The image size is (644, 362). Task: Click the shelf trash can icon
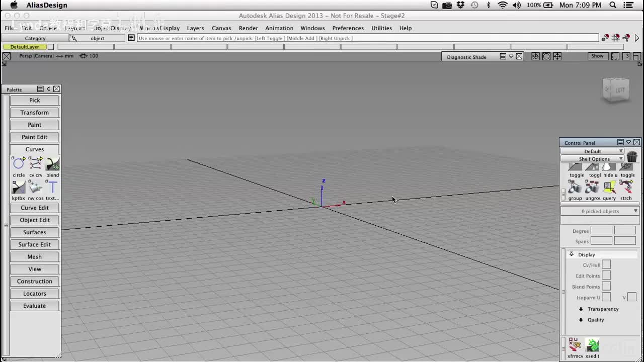pyautogui.click(x=632, y=157)
